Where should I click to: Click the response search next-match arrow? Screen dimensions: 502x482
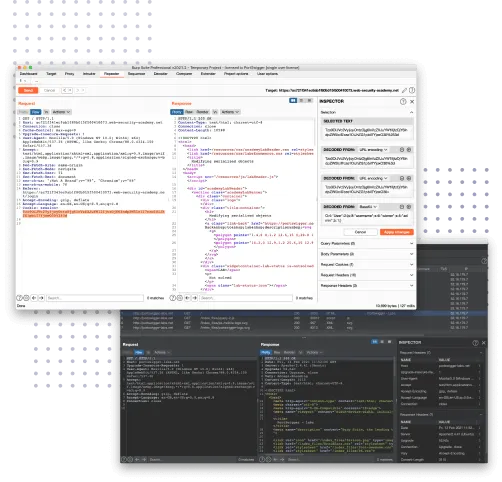[x=195, y=298]
